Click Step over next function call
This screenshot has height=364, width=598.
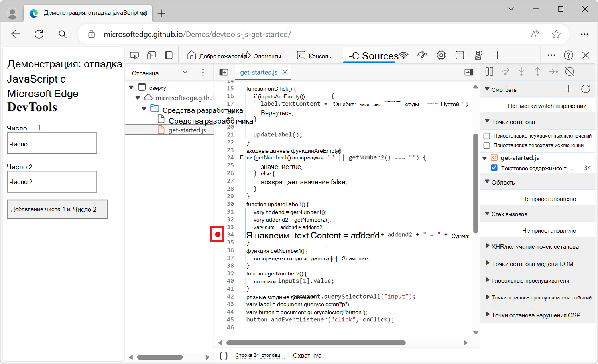505,72
